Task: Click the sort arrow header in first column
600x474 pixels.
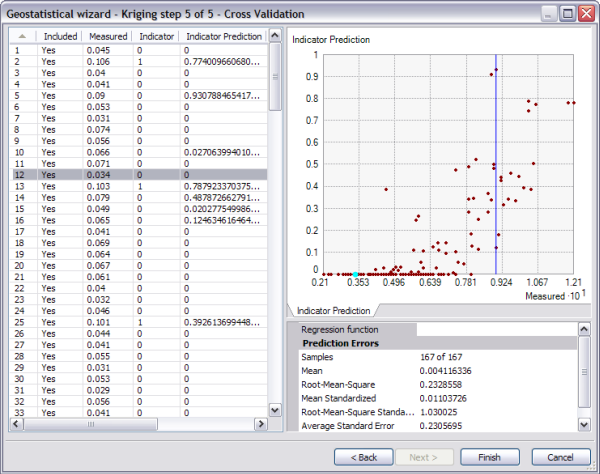Action: click(x=23, y=36)
